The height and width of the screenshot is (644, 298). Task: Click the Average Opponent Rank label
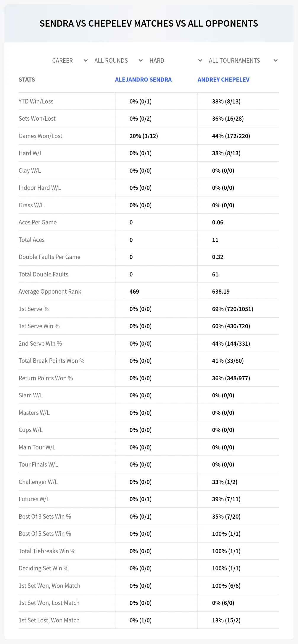(50, 292)
